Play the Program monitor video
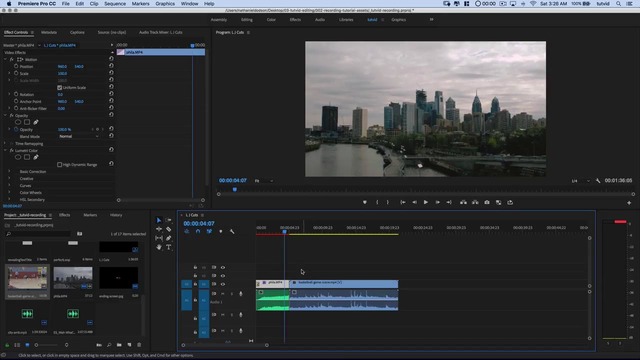 tap(426, 202)
